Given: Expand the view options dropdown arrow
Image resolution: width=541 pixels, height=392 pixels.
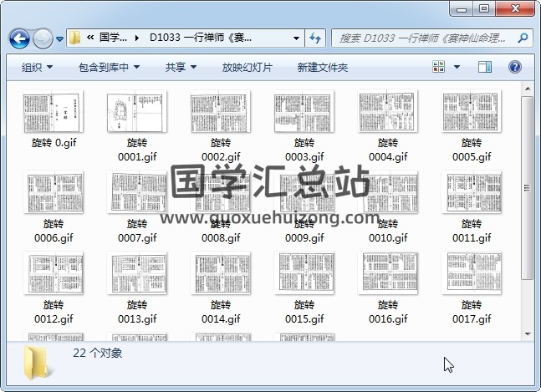Looking at the screenshot, I should 457,67.
